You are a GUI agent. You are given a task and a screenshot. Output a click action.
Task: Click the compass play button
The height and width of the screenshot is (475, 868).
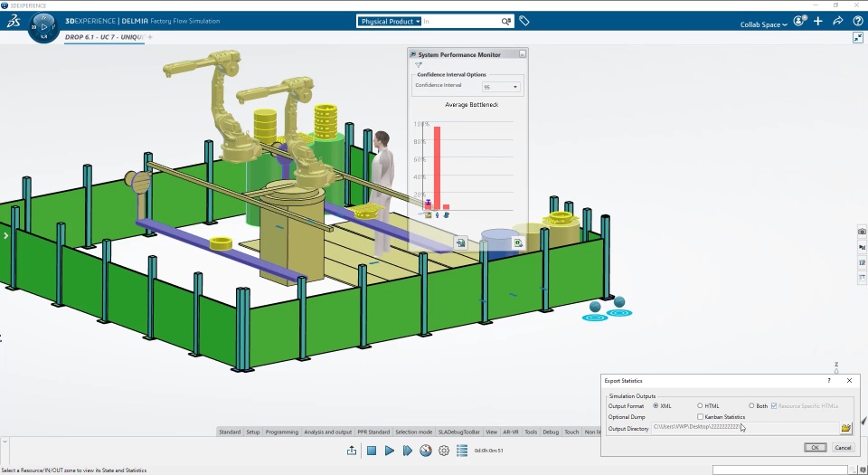coord(43,26)
